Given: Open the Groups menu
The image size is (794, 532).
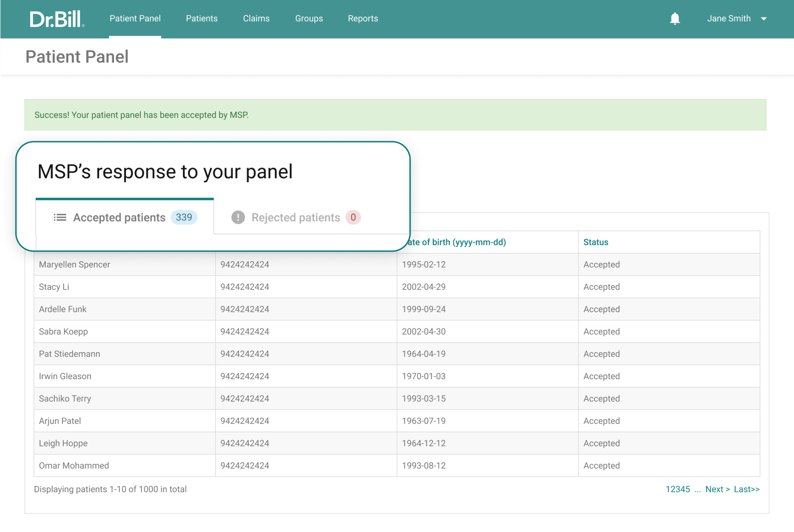Looking at the screenshot, I should point(309,19).
